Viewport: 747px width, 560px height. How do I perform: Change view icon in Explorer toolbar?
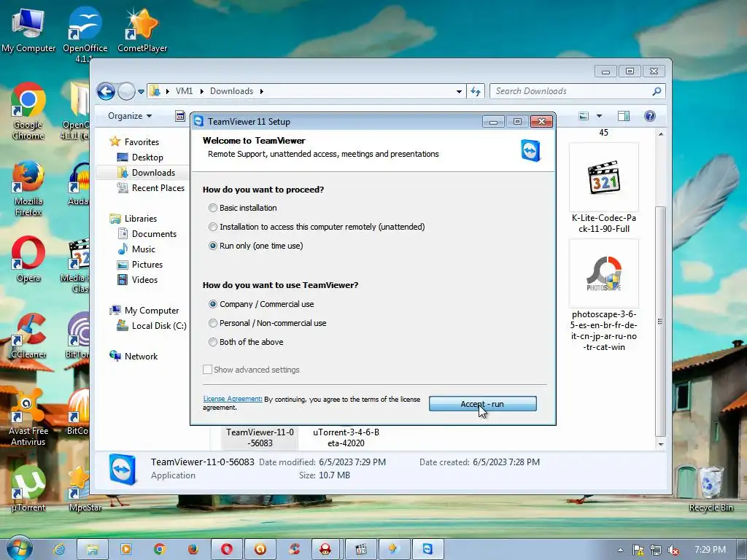click(x=583, y=116)
